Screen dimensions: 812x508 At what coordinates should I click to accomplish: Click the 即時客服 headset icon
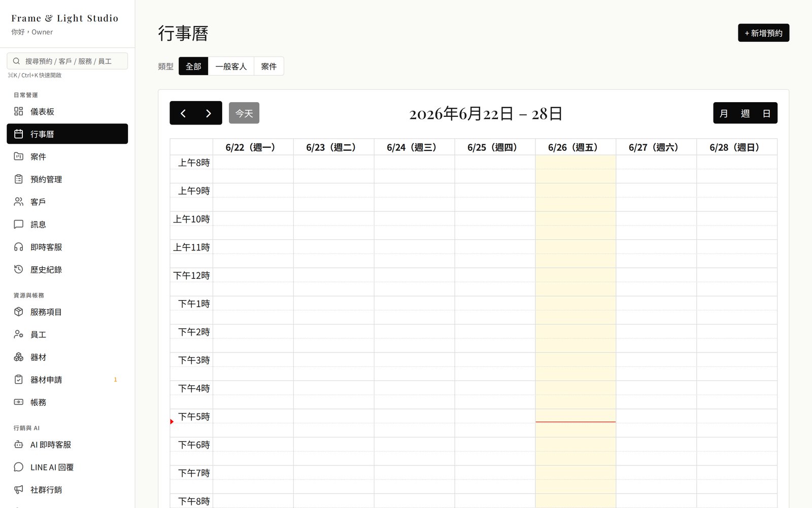[19, 247]
